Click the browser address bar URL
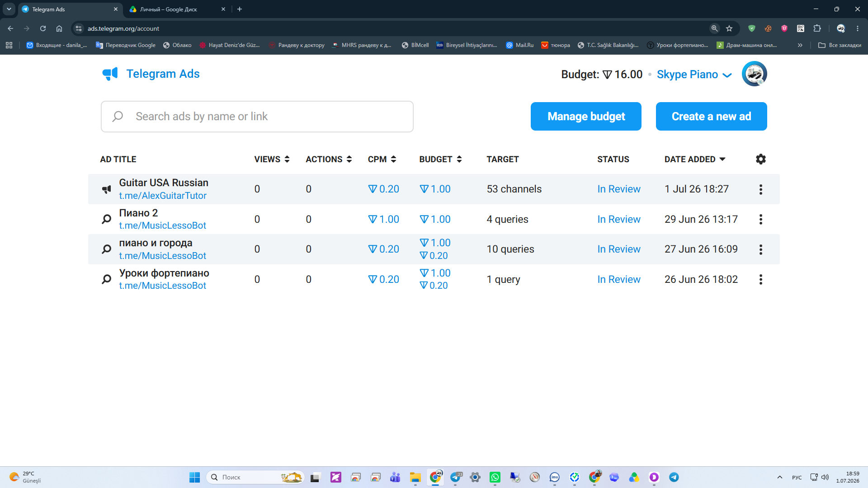Viewport: 868px width, 488px height. pos(123,28)
